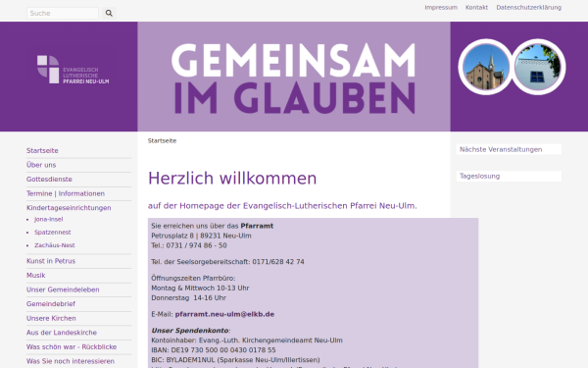Click the brick church round thumbnail
The image size is (588, 368).
point(486,67)
